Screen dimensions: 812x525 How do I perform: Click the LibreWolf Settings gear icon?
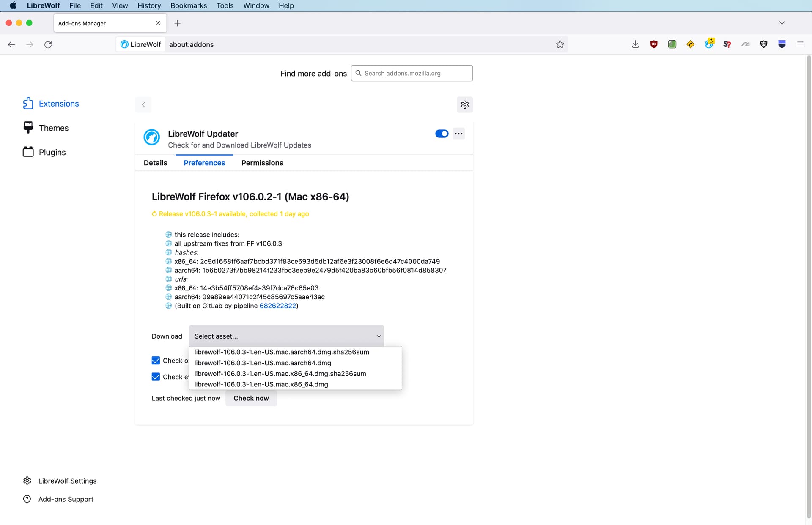click(27, 481)
